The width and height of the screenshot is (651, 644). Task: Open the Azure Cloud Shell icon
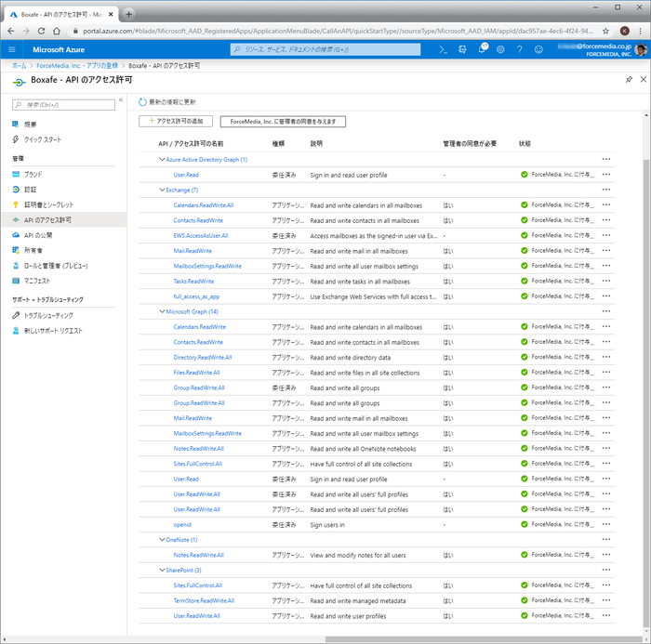[x=444, y=49]
